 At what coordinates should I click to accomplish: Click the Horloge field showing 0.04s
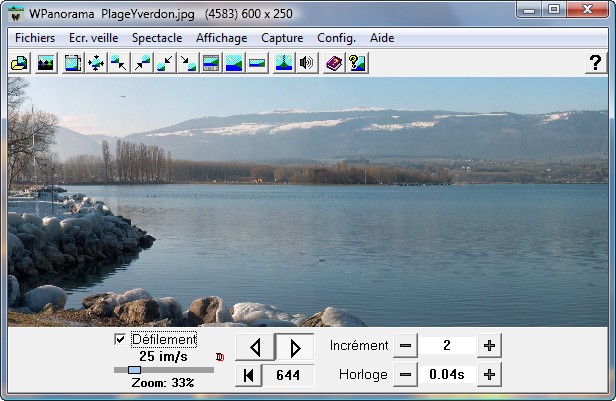(447, 375)
